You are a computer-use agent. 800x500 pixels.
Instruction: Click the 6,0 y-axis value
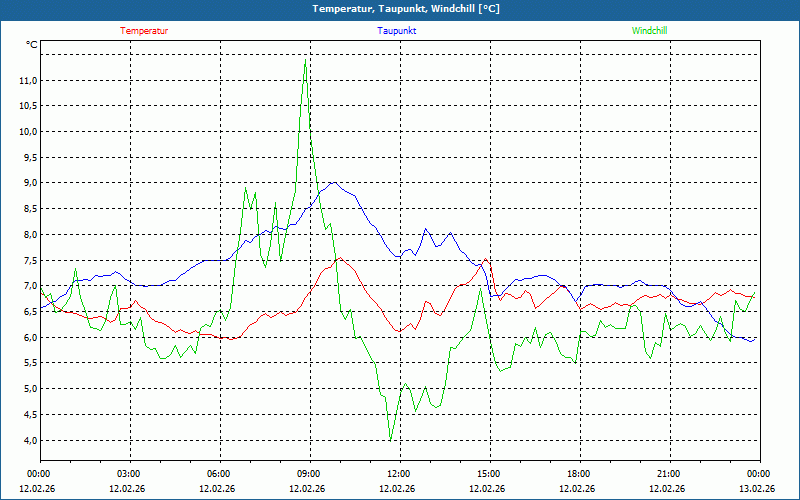pyautogui.click(x=30, y=338)
